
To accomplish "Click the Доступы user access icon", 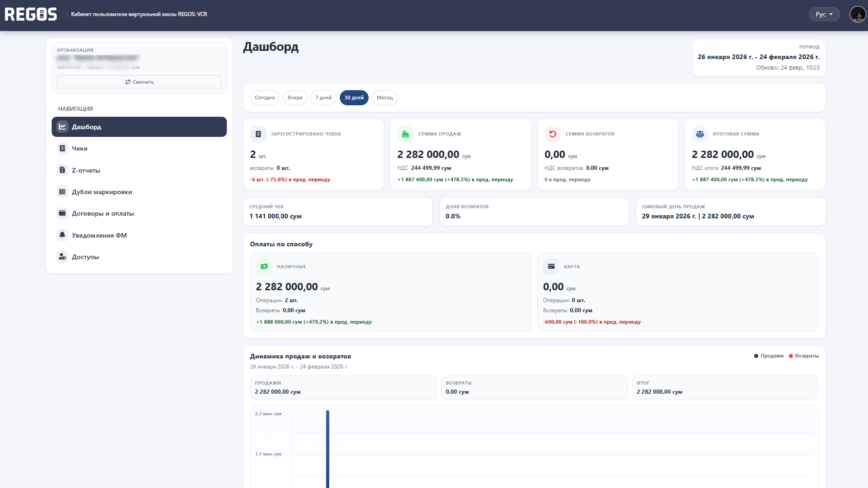I will coord(62,257).
